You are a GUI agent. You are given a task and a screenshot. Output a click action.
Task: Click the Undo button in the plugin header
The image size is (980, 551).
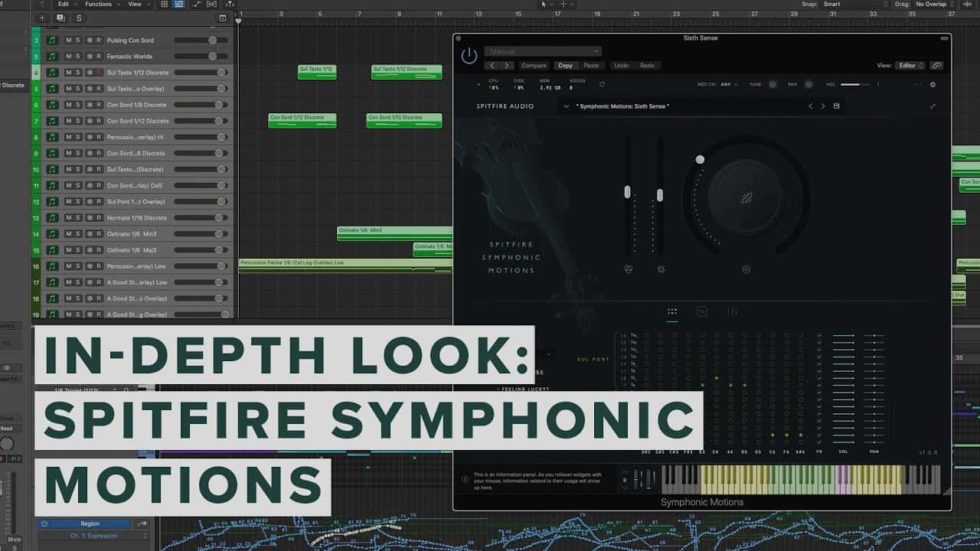[x=622, y=66]
